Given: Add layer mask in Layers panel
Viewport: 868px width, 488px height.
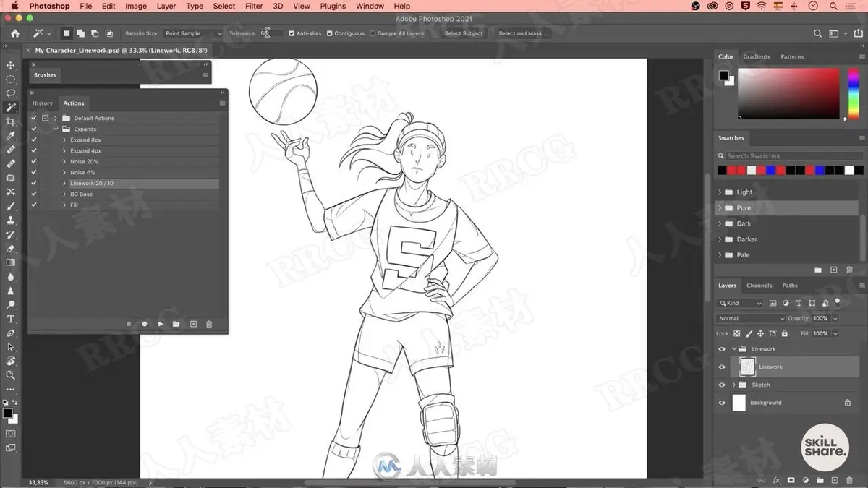Looking at the screenshot, I should click(791, 479).
